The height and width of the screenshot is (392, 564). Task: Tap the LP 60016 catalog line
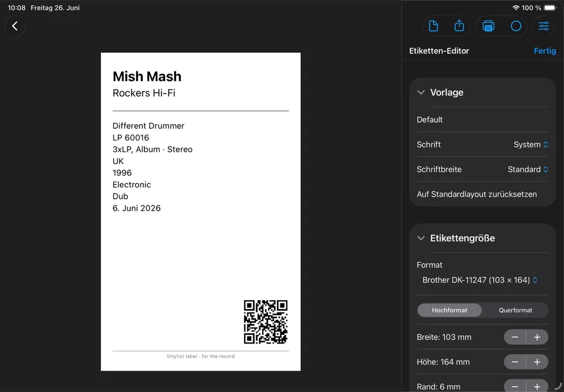point(131,138)
